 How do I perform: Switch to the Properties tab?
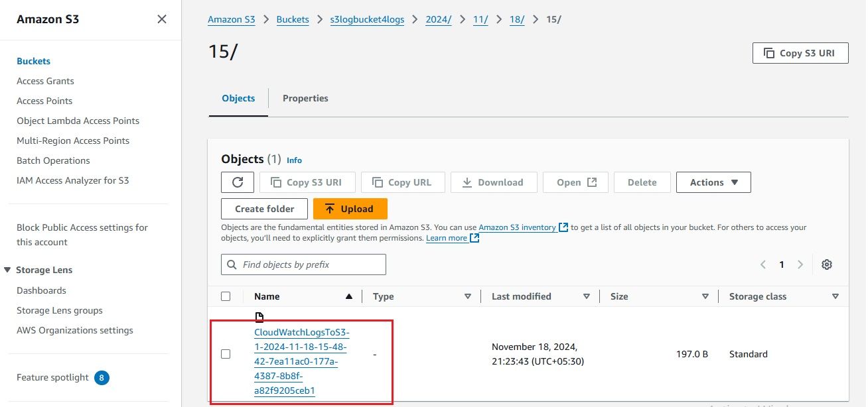click(x=305, y=97)
